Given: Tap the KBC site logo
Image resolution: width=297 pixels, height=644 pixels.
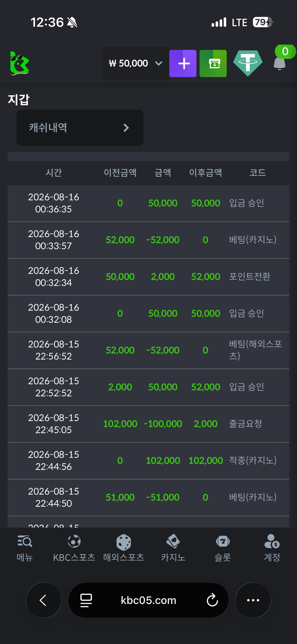Looking at the screenshot, I should coord(19,63).
